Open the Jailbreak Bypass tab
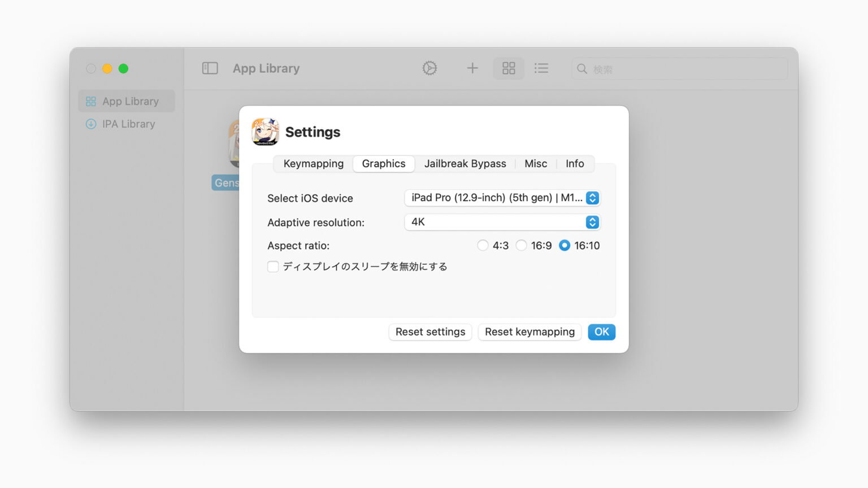 pos(465,163)
